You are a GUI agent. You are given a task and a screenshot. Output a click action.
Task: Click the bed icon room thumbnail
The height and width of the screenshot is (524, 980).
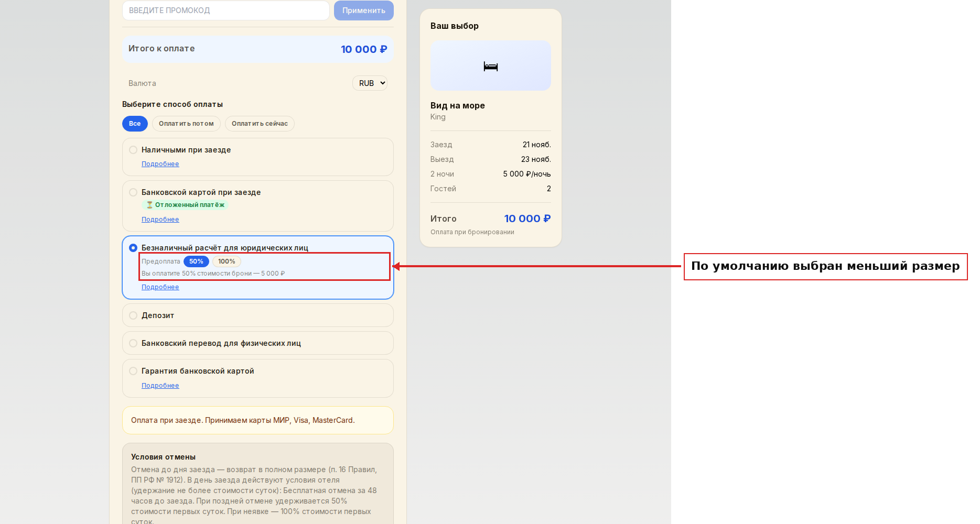click(491, 66)
